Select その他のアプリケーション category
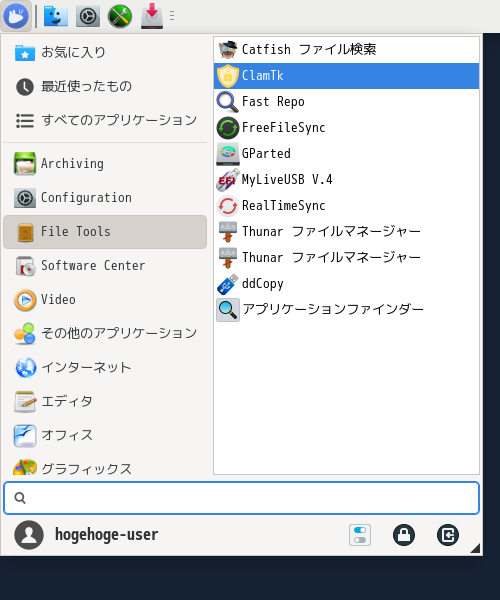The image size is (500, 600). pyautogui.click(x=105, y=334)
